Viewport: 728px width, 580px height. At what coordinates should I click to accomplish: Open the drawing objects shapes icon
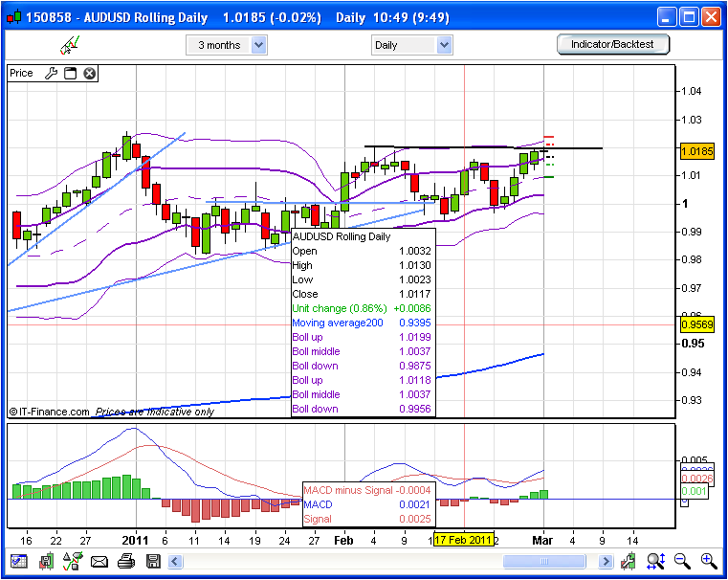(x=73, y=561)
